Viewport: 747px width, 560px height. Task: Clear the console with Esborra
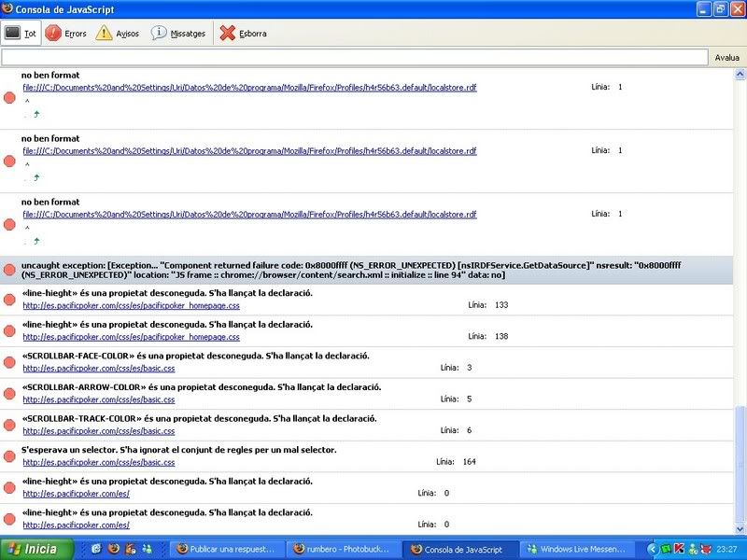click(243, 34)
